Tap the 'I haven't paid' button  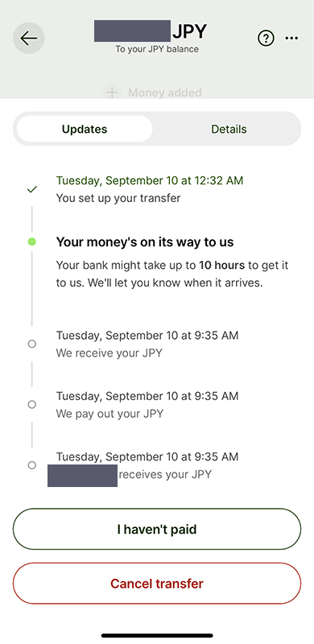point(157,529)
